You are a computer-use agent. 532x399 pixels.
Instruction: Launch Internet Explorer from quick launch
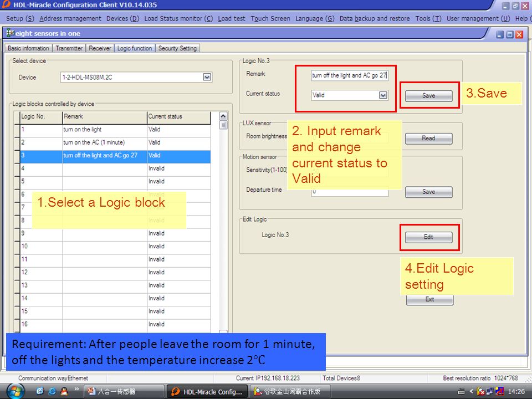[x=52, y=391]
